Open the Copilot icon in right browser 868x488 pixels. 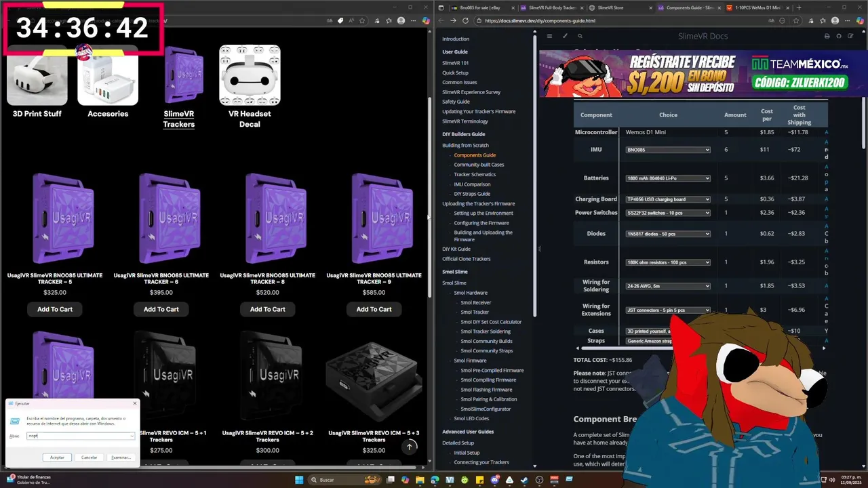[859, 20]
